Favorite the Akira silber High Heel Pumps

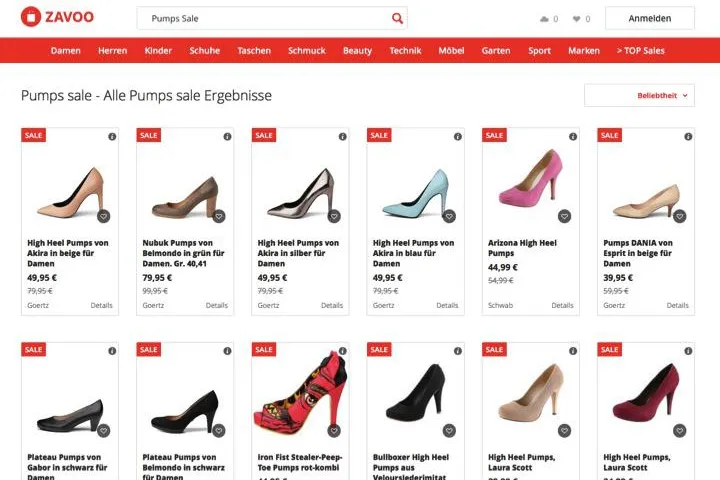334,216
